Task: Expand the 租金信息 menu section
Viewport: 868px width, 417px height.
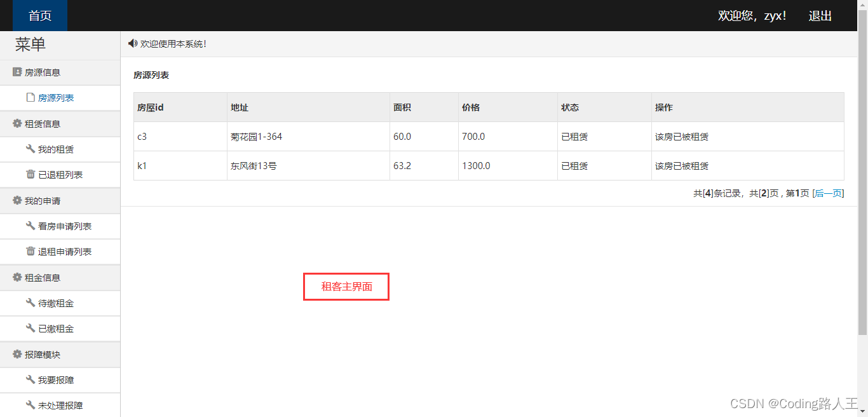Action: tap(60, 278)
